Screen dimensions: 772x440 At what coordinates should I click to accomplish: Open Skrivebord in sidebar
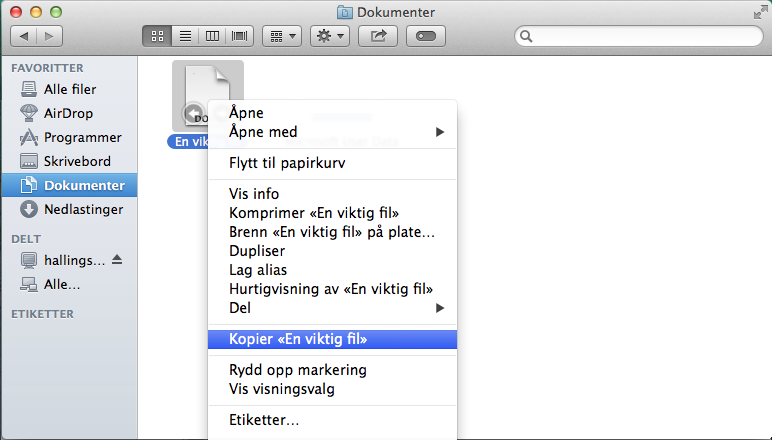point(69,161)
